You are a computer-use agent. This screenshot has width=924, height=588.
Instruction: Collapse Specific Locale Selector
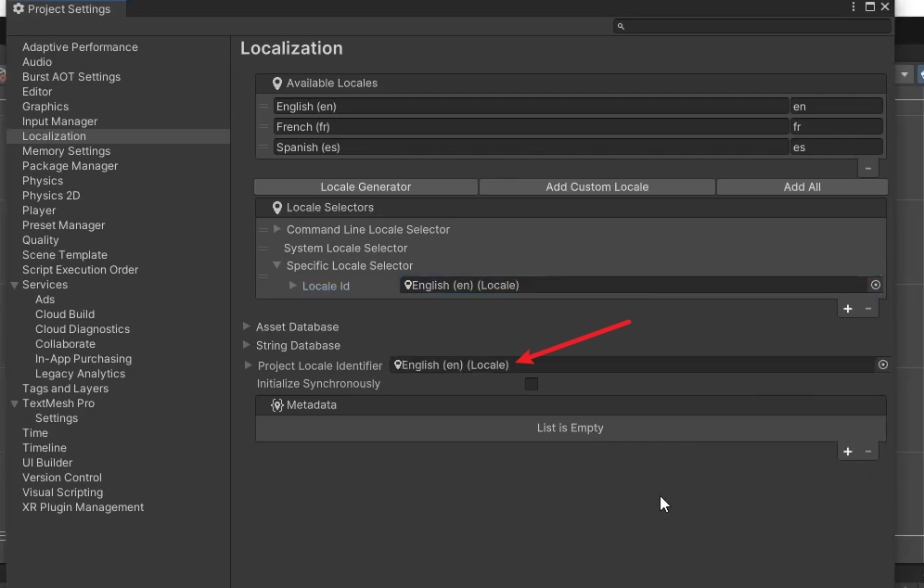coord(276,265)
